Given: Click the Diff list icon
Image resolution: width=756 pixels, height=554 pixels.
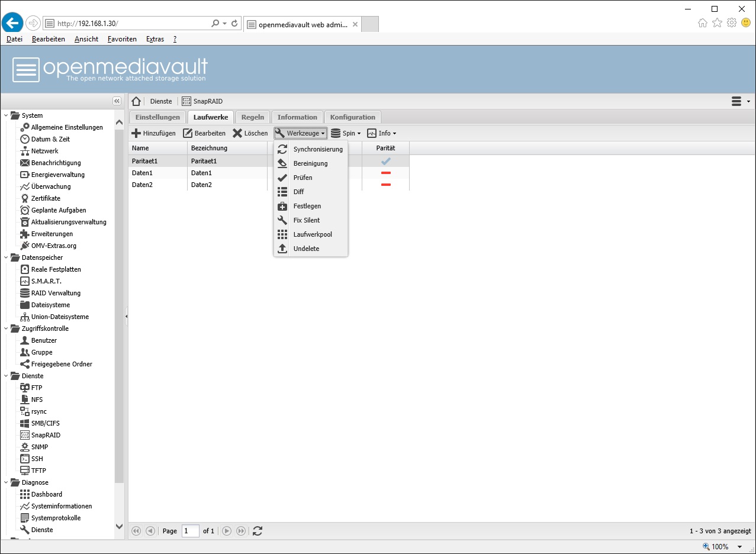Looking at the screenshot, I should coord(282,192).
